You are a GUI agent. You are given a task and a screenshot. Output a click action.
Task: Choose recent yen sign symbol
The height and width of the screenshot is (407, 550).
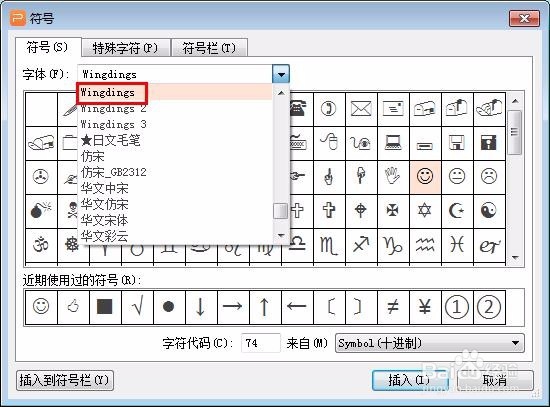tap(425, 307)
